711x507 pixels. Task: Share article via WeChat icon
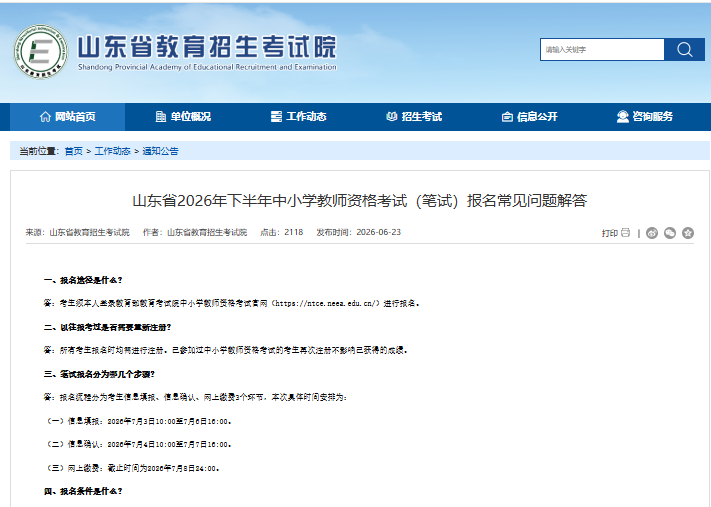click(x=670, y=233)
